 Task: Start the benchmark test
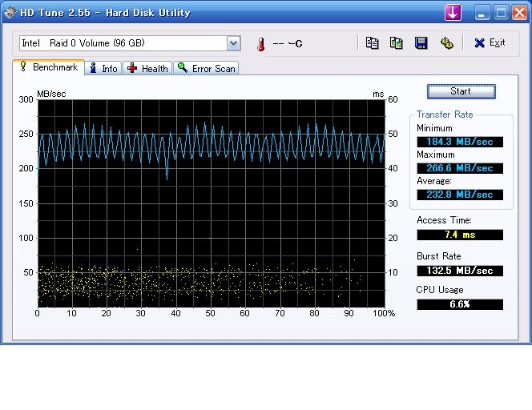461,91
